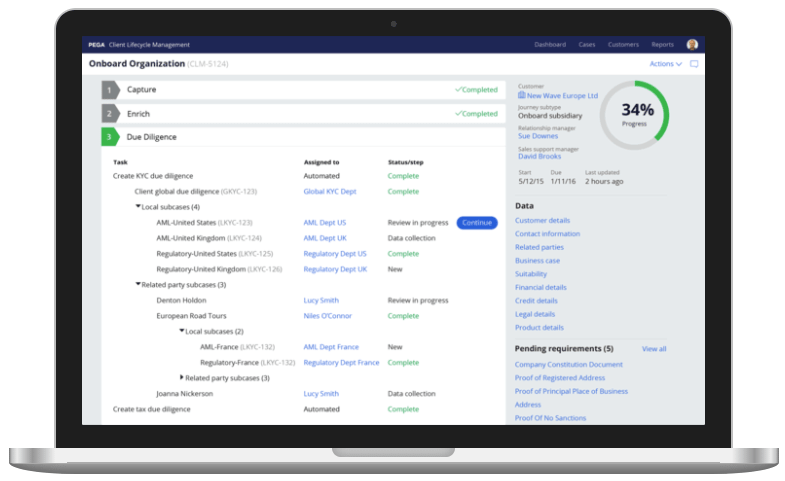Image resolution: width=785 pixels, height=481 pixels.
Task: Click the green stage 3 Due Diligence marker
Action: (x=111, y=137)
